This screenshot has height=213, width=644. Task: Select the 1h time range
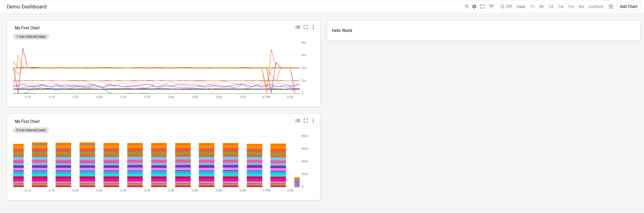[x=532, y=6]
